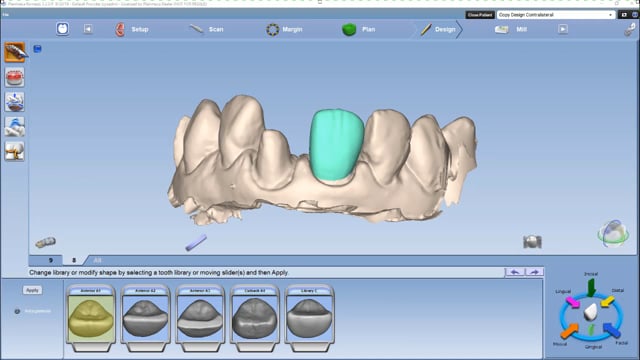Click the Close Patient button
The image size is (640, 360).
480,15
